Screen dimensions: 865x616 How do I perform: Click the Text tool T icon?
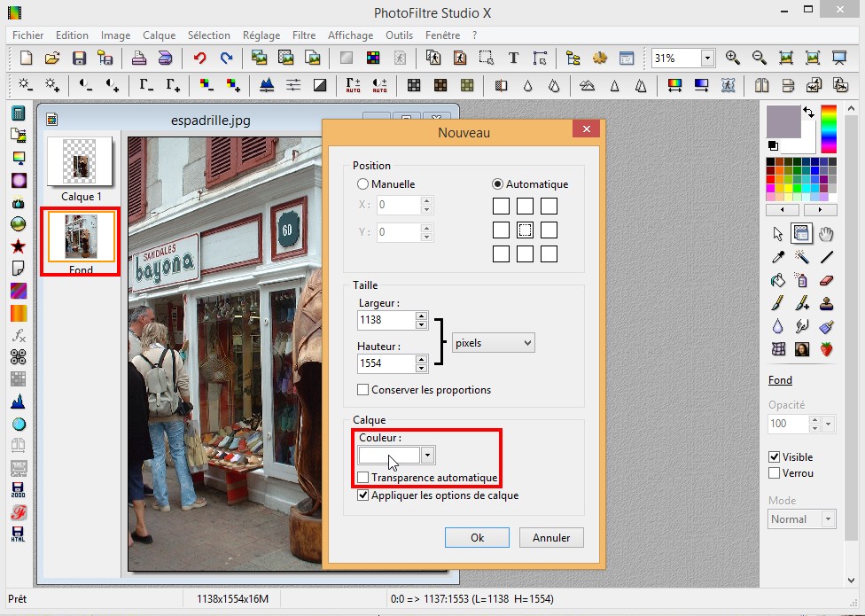513,58
